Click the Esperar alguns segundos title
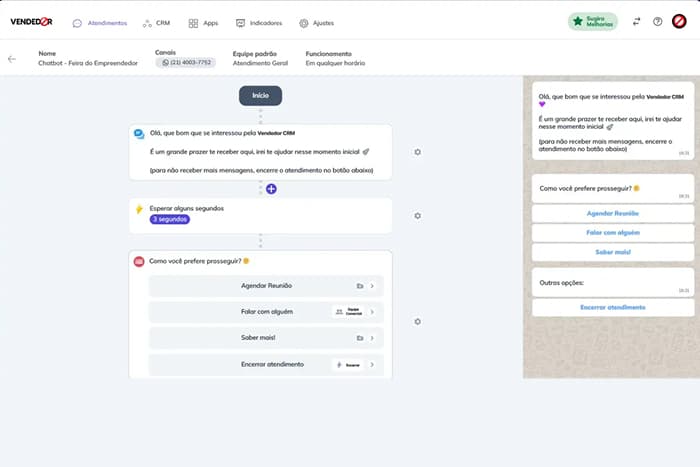 coord(187,208)
